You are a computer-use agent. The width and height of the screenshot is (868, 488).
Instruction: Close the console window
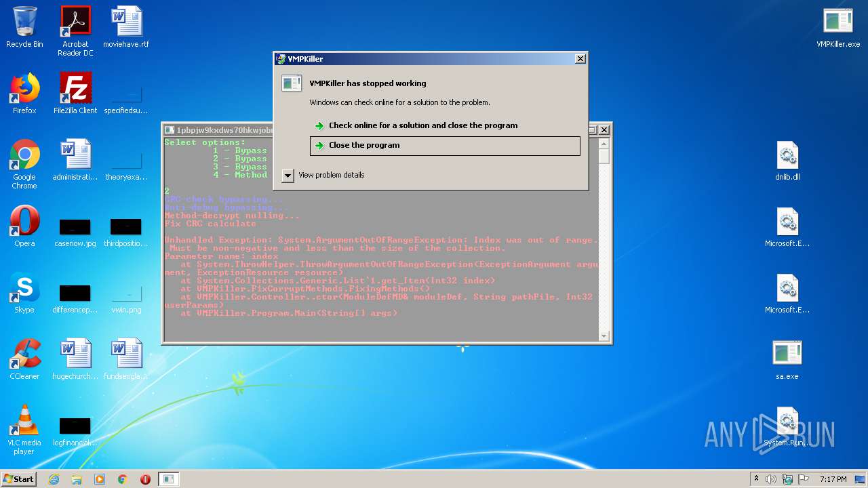[x=604, y=129]
